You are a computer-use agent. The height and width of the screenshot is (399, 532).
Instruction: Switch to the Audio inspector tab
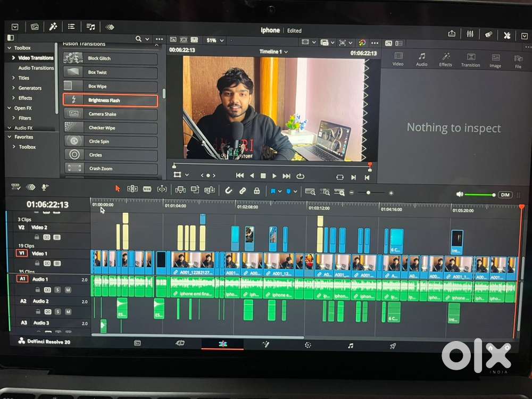pyautogui.click(x=421, y=59)
